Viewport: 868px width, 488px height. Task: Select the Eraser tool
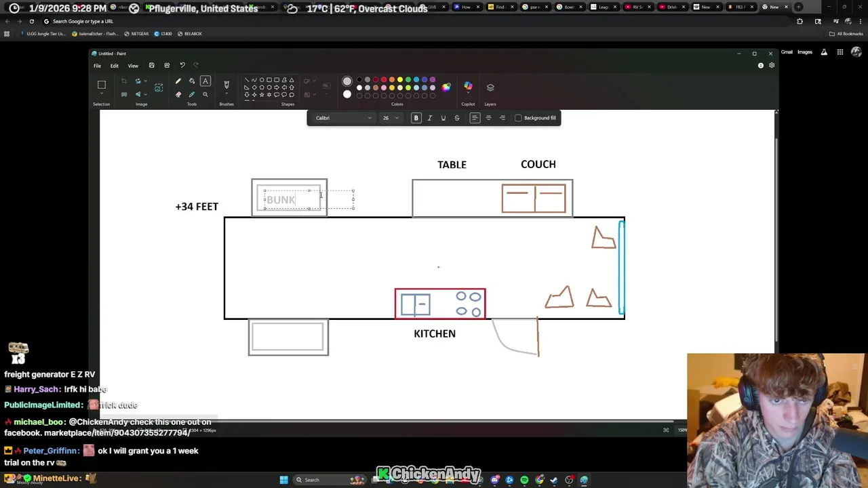point(178,94)
